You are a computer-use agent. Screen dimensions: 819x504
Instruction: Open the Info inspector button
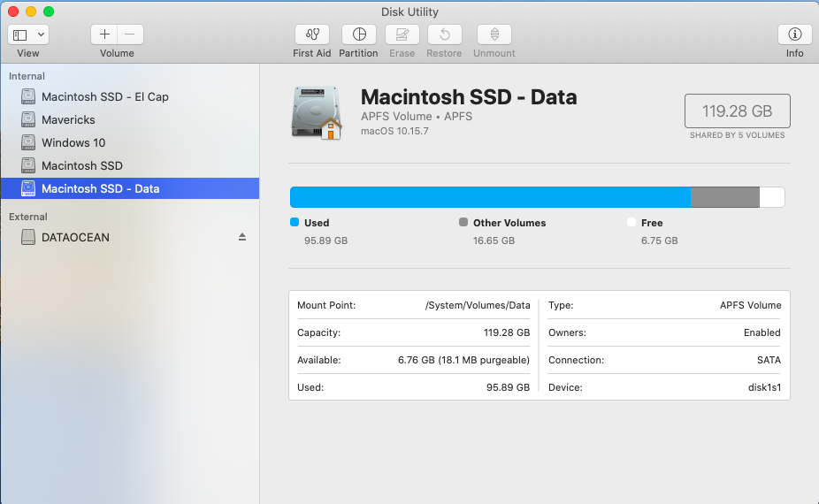[x=794, y=34]
